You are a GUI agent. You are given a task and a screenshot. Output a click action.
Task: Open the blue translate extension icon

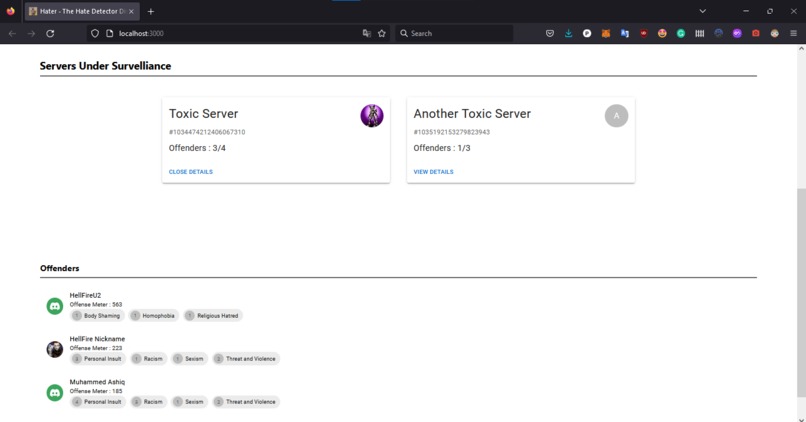click(625, 33)
